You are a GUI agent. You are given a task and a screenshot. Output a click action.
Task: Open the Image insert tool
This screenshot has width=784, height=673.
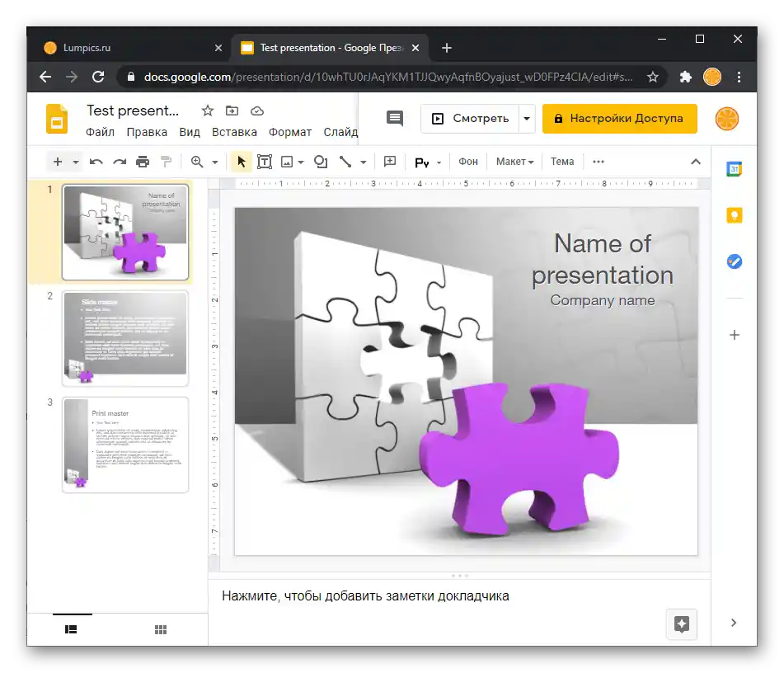pyautogui.click(x=288, y=161)
